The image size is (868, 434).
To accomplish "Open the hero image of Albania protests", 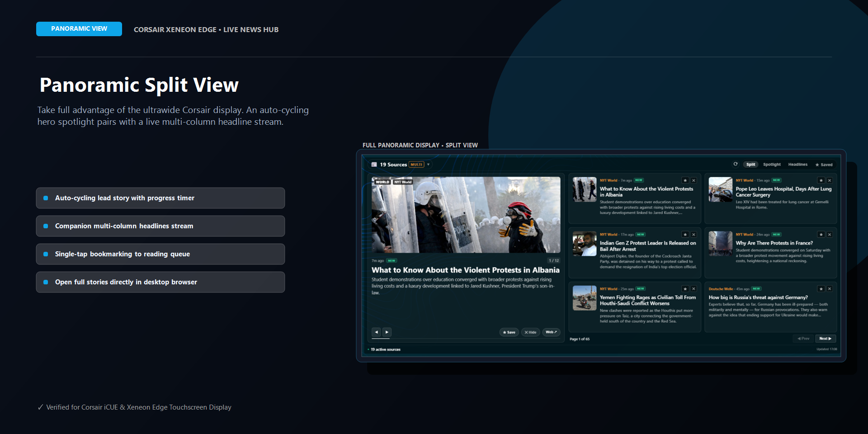I will 466,215.
